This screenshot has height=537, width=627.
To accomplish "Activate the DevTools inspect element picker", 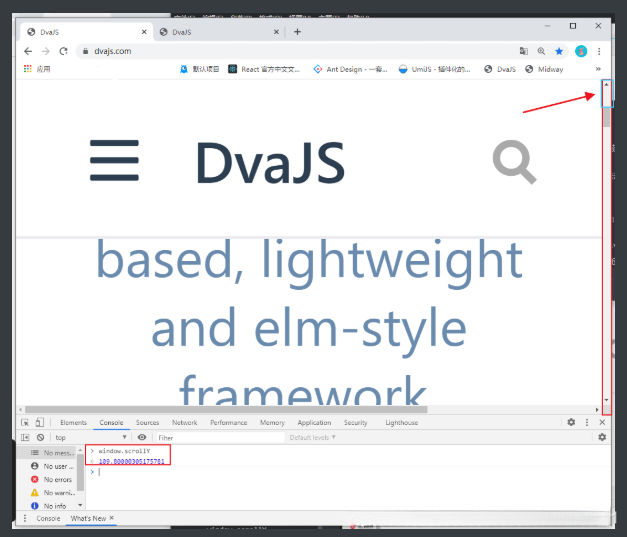I will point(25,422).
